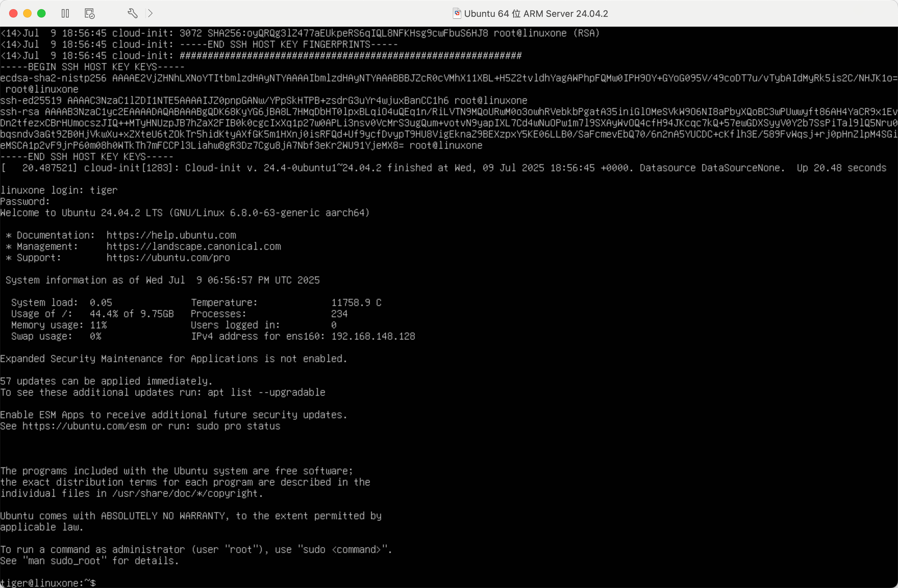
Task: Pause the virtual machine with toolbar icon
Action: click(x=65, y=14)
